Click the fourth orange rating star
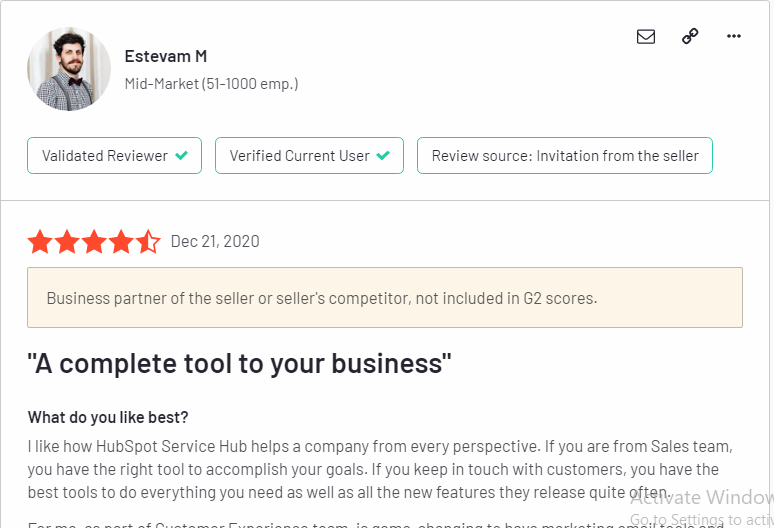The width and height of the screenshot is (774, 528). 121,241
